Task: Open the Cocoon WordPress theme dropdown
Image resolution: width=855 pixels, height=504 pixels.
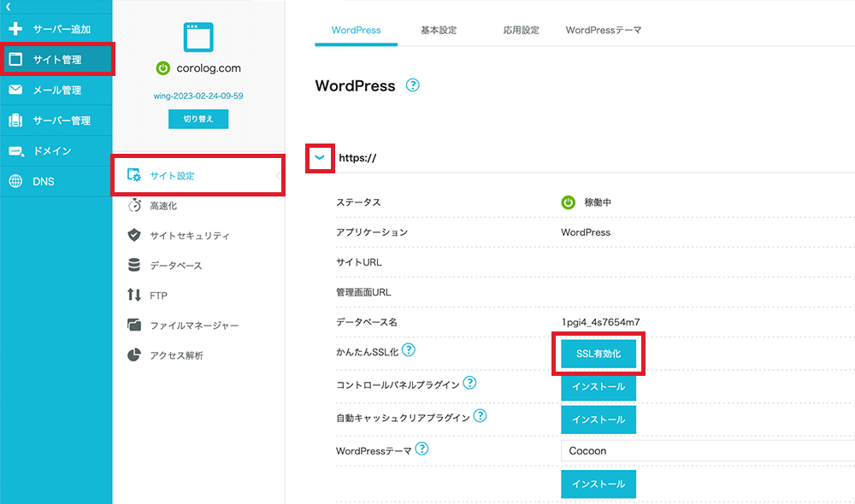Action: [x=707, y=450]
